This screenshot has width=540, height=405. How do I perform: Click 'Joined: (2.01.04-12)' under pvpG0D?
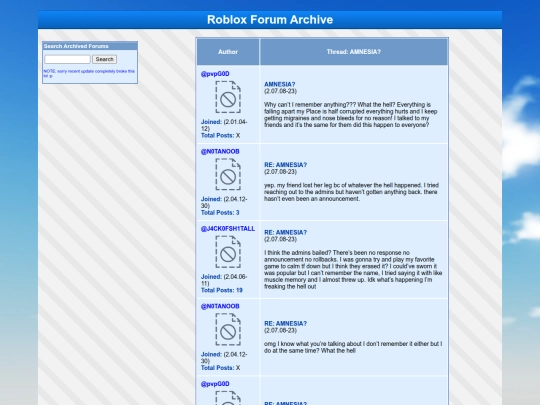[224, 125]
